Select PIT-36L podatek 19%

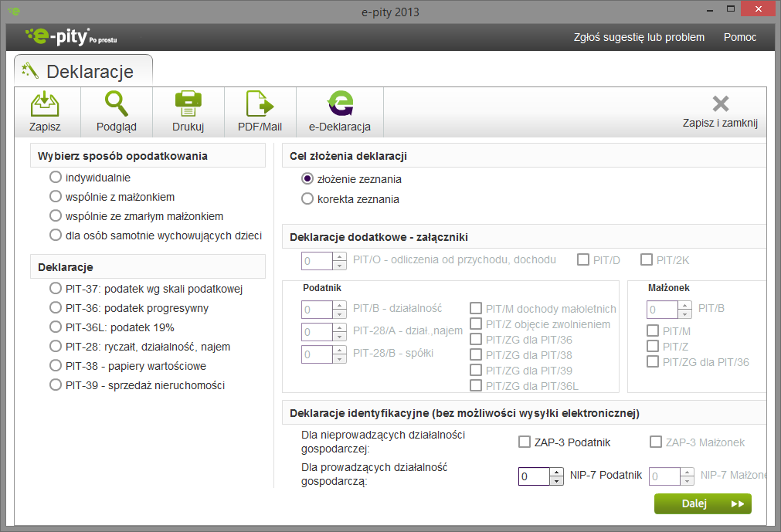pos(56,327)
